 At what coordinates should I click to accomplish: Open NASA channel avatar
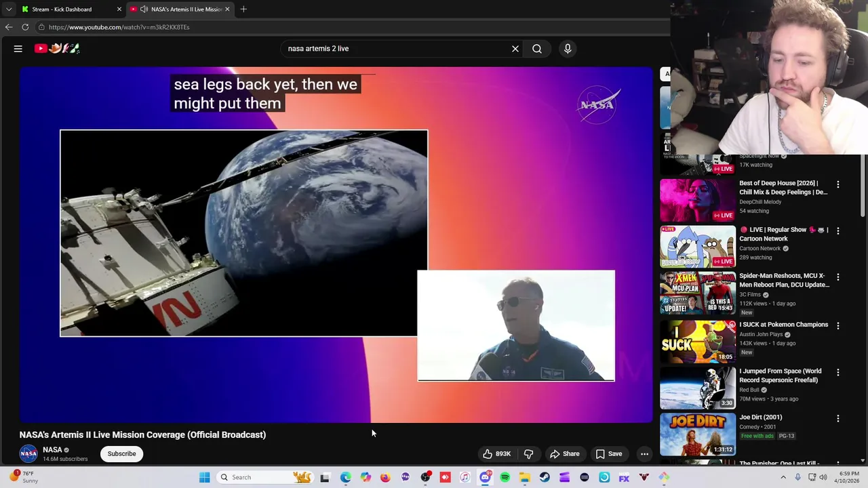(x=28, y=454)
